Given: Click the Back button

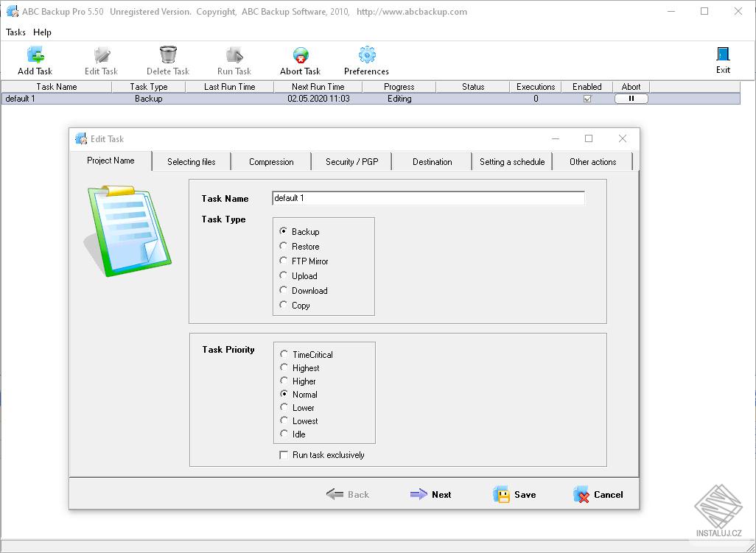Looking at the screenshot, I should coord(347,494).
